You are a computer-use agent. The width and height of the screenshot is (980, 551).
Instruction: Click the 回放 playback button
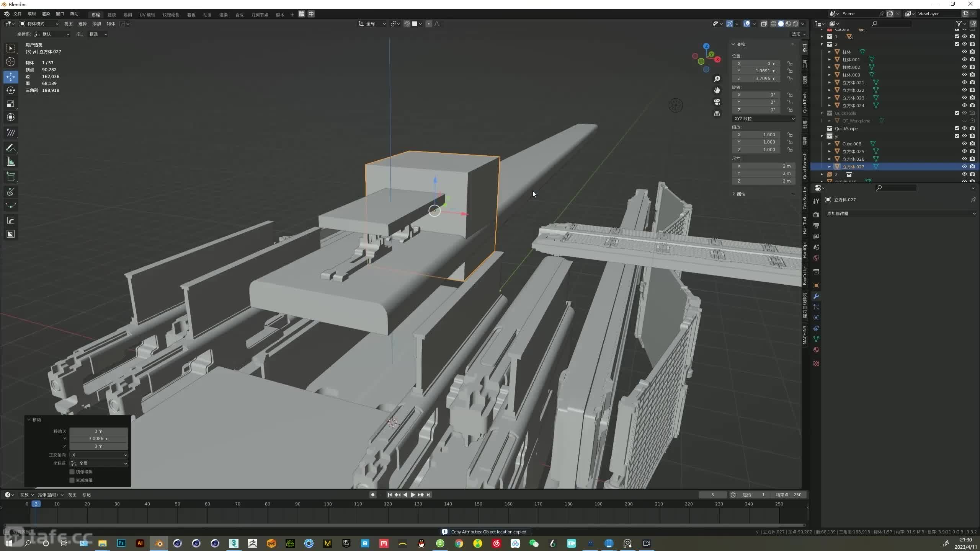click(x=27, y=495)
